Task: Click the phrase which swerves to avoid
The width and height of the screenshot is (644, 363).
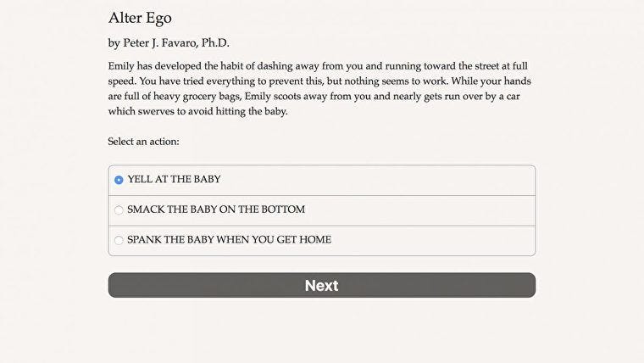Action: 159,111
